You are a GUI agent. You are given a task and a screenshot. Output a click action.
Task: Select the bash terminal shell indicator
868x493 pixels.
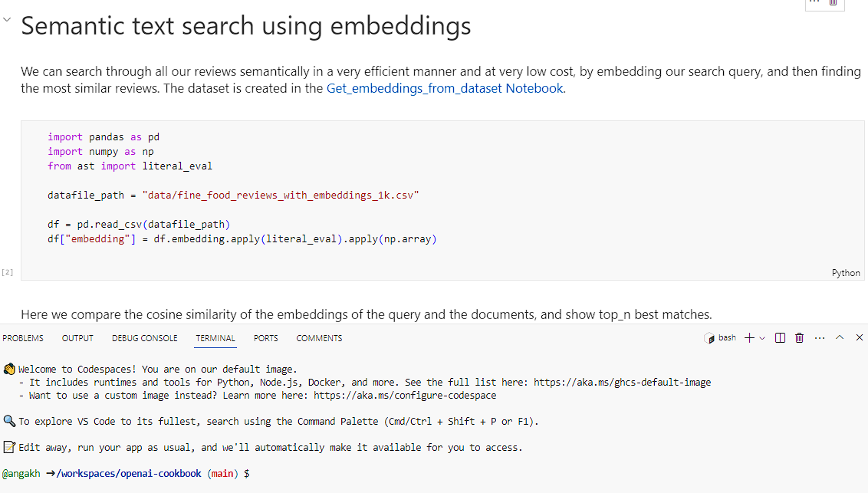point(720,338)
